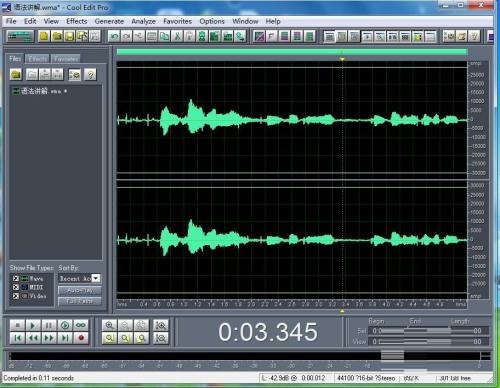The height and width of the screenshot is (388, 500).
Task: Zoom out horizontally with the magnifier minus icon
Action: click(125, 325)
